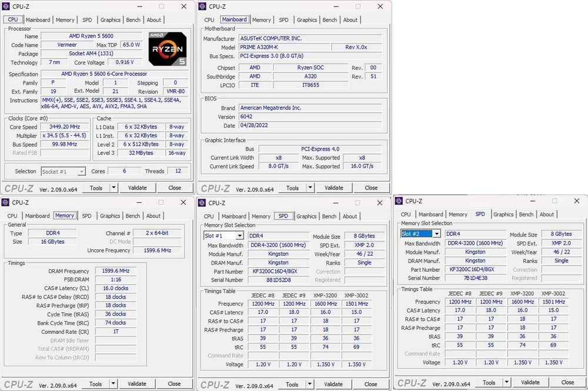588x391 pixels.
Task: Click the AMD Ryzen 5 5600 name field
Action: pos(91,36)
